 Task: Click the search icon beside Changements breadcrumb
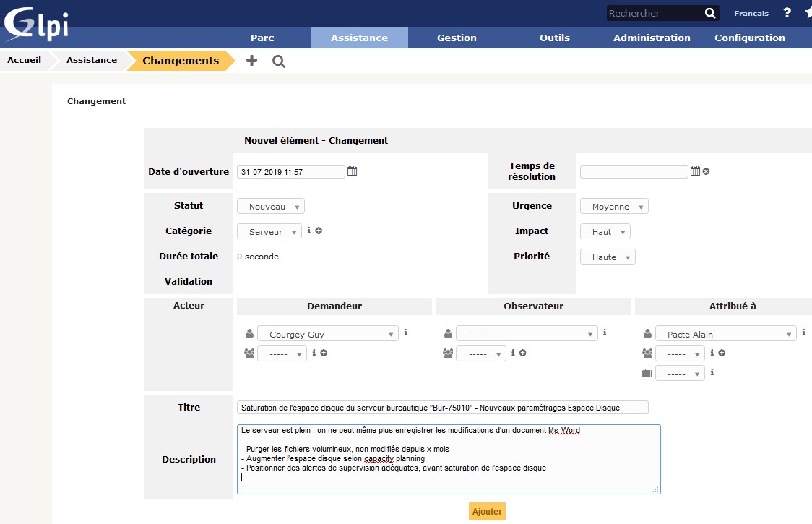pos(279,61)
